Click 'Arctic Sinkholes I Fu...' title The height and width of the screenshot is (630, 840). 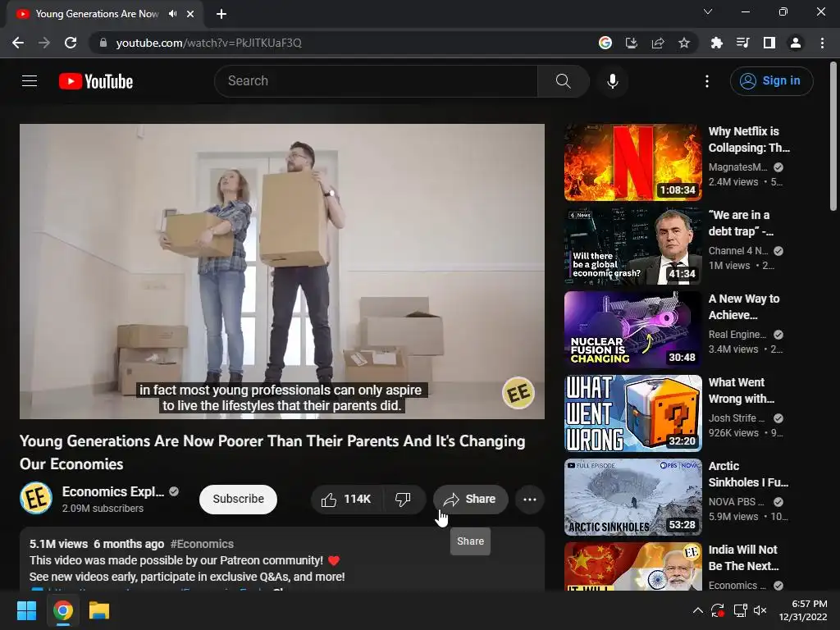(x=748, y=474)
